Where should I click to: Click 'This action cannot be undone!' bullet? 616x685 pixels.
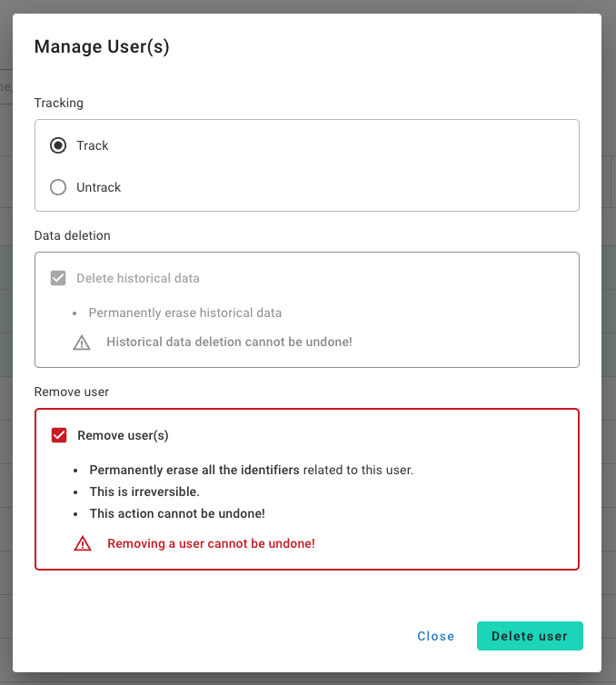(x=177, y=514)
